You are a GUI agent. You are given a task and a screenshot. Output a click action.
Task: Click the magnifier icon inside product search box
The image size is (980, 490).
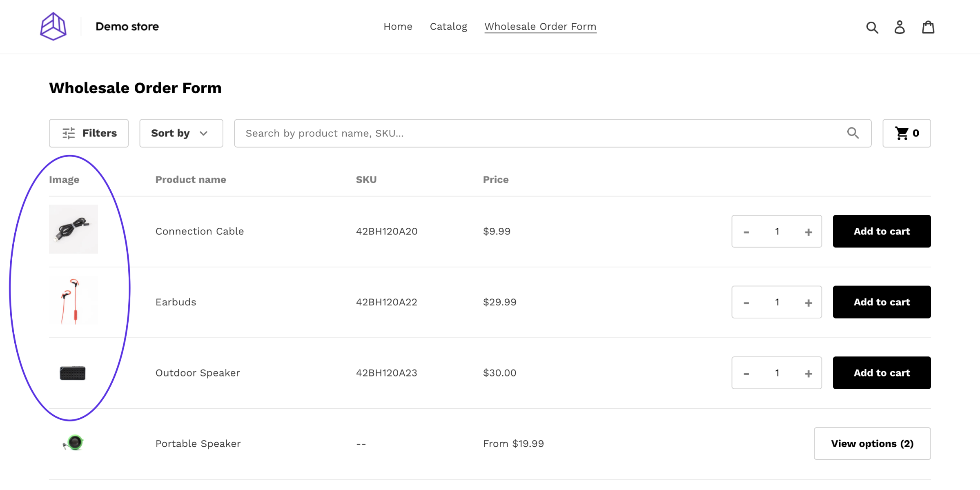point(853,133)
